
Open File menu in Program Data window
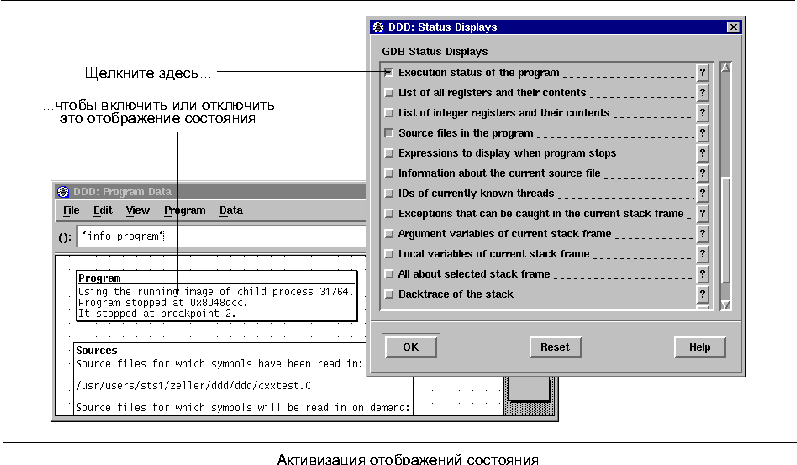(71, 210)
